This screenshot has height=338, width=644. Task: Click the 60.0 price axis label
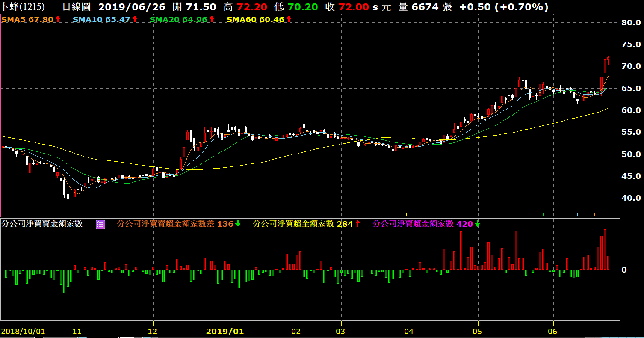pyautogui.click(x=631, y=110)
